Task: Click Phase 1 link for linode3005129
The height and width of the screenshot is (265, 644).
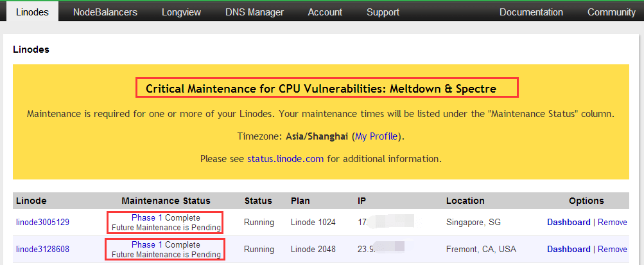Action: tap(147, 218)
